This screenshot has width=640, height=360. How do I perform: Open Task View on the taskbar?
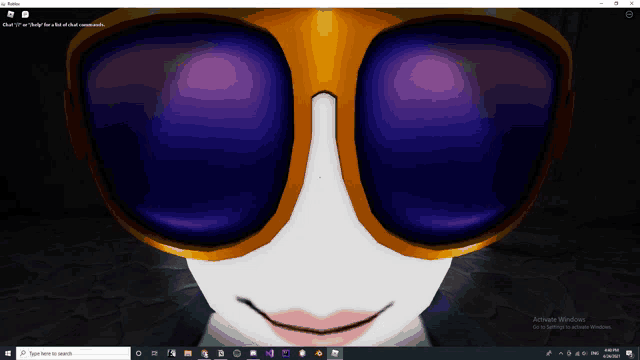point(155,353)
